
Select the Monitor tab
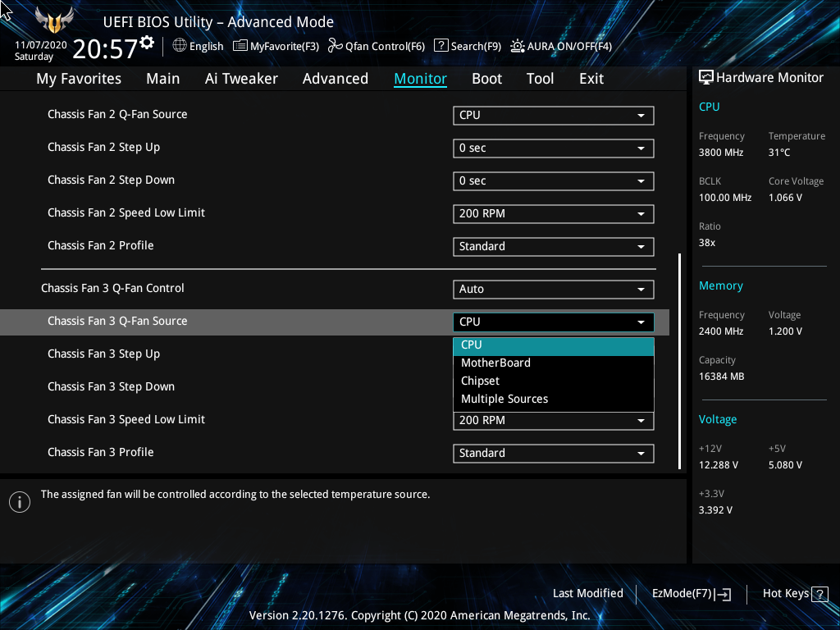421,79
